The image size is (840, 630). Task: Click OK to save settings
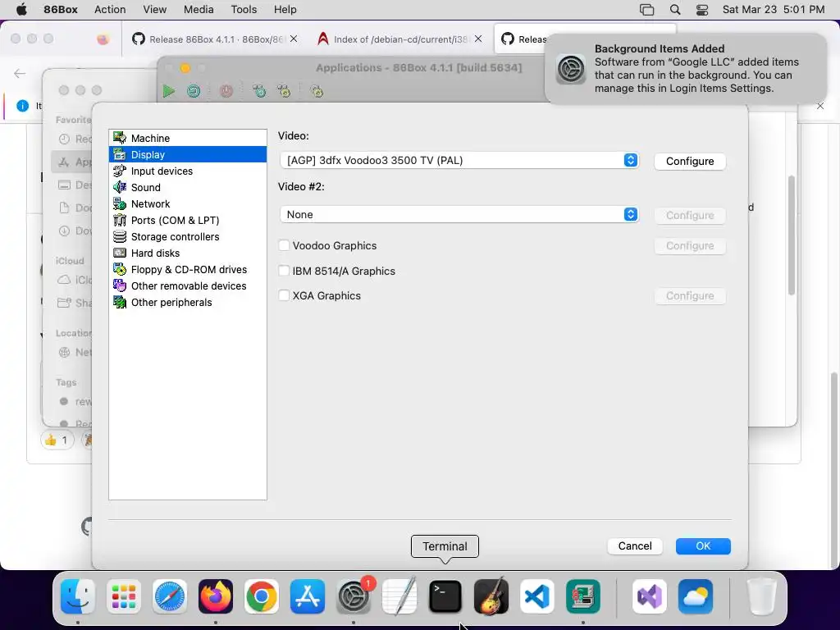click(703, 546)
